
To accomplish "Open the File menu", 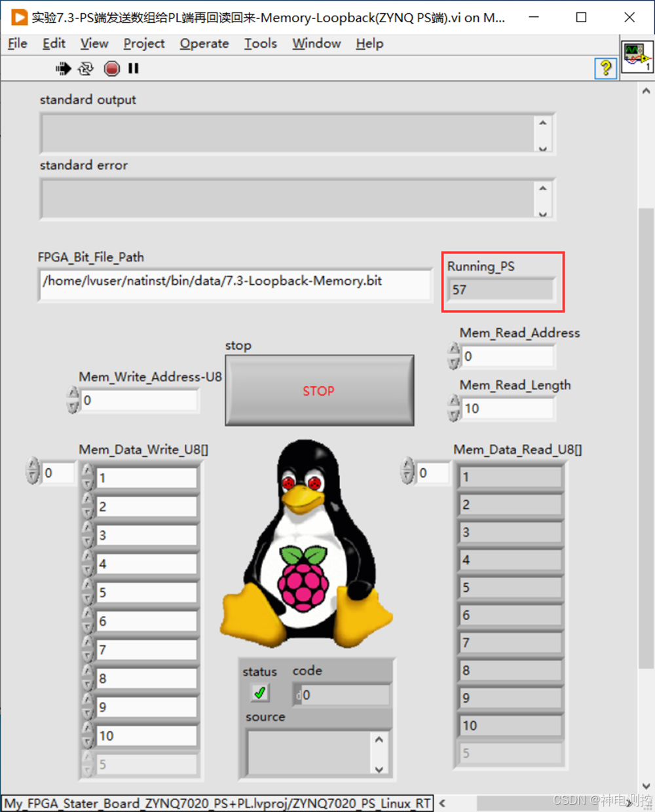I will click(17, 43).
